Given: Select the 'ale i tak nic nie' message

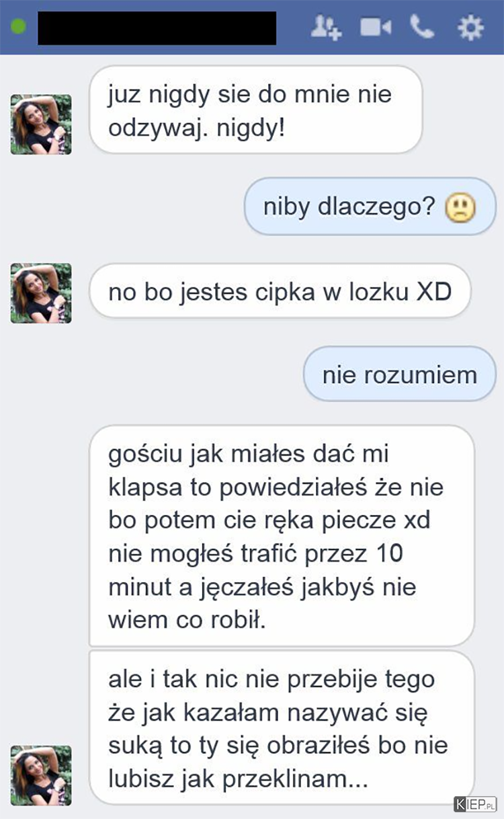Looking at the screenshot, I should click(282, 727).
